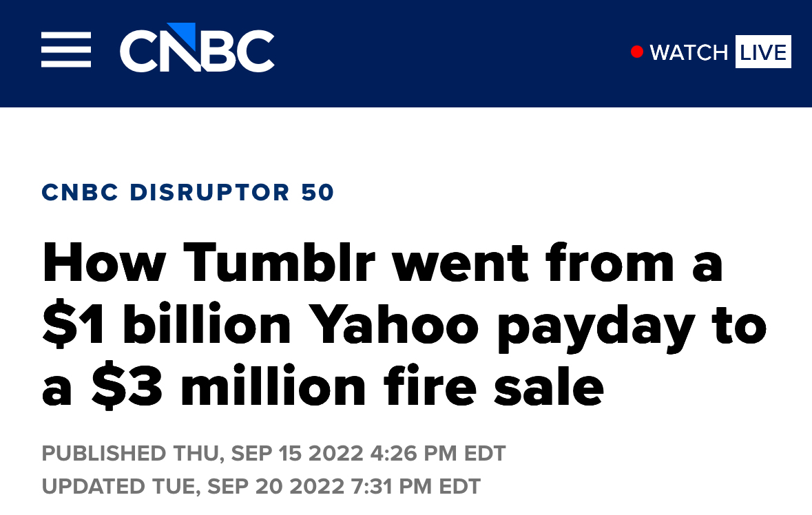Click the published date SEP 15 2022

pos(296,454)
